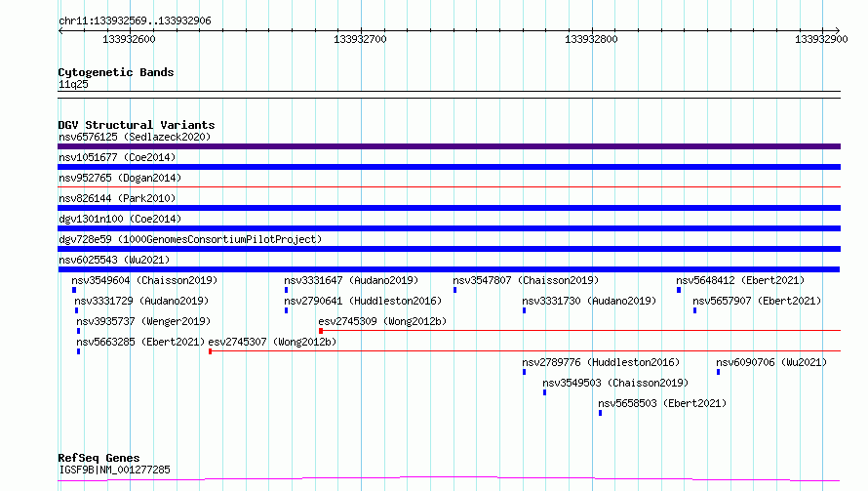Open dgv728e59 (1000GenomesConsortiumPilotProject) label
Image resolution: width=868 pixels, height=491 pixels.
190,239
